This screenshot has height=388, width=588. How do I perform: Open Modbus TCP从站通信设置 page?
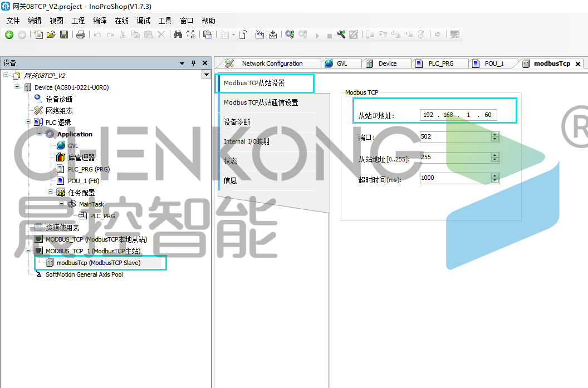[261, 102]
